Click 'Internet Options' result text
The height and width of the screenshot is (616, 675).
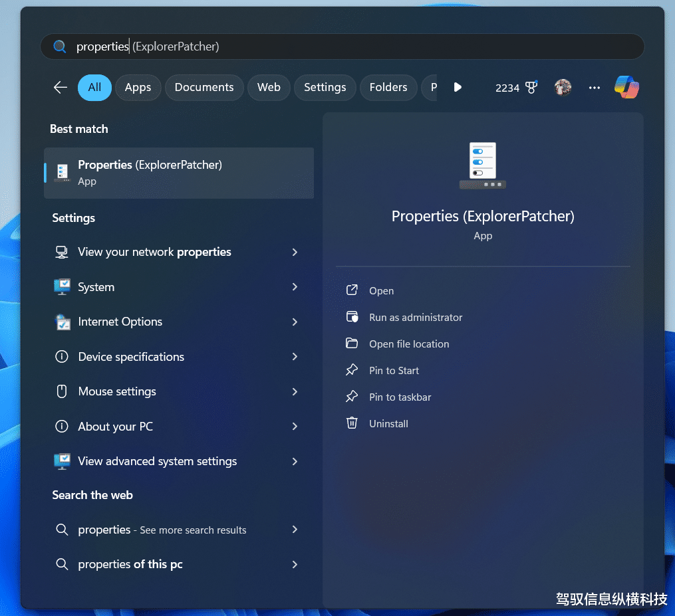click(120, 322)
